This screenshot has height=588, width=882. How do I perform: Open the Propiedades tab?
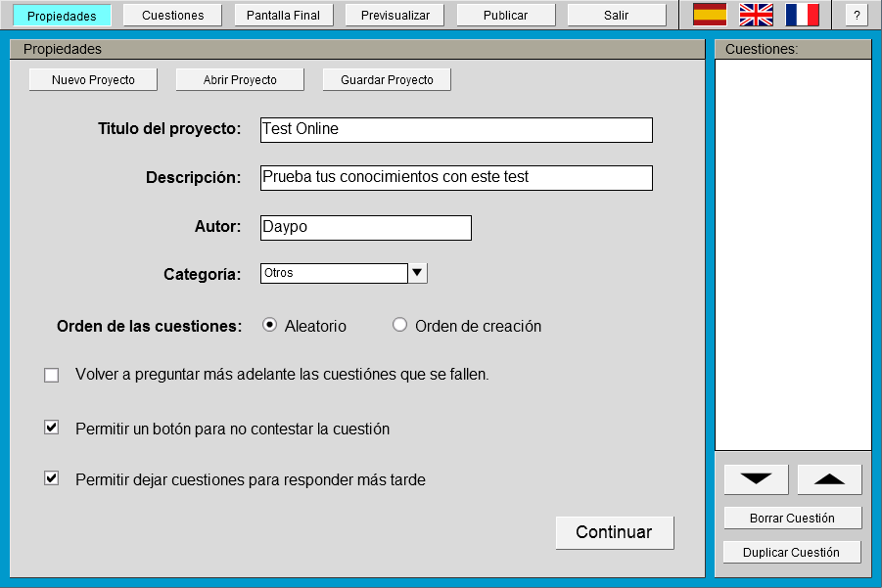tap(62, 16)
